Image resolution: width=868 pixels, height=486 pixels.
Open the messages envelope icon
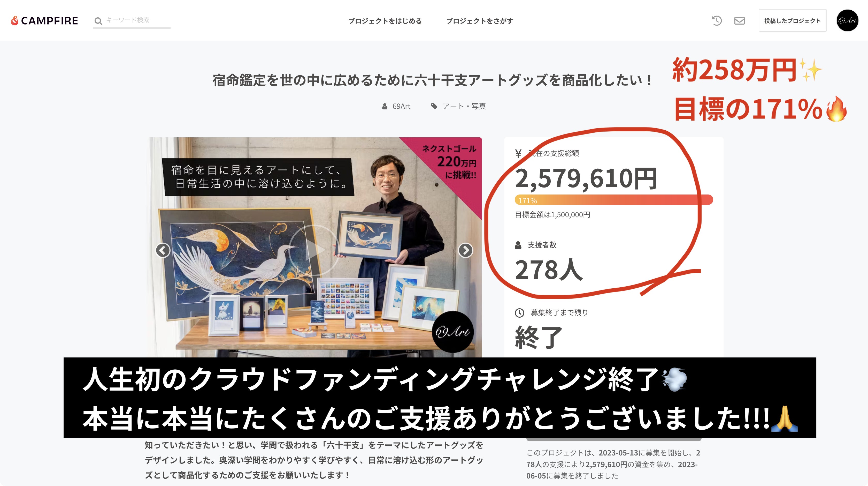point(739,21)
